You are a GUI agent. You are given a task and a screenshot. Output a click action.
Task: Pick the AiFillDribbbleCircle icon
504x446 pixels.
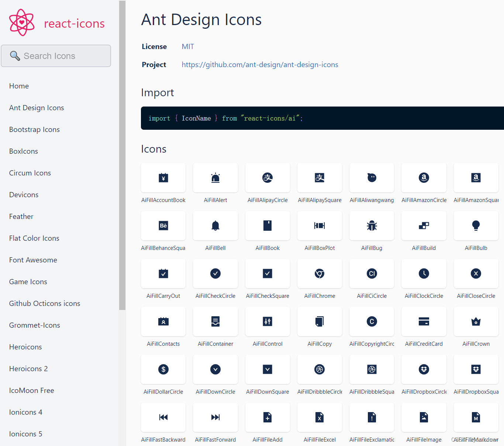(320, 369)
